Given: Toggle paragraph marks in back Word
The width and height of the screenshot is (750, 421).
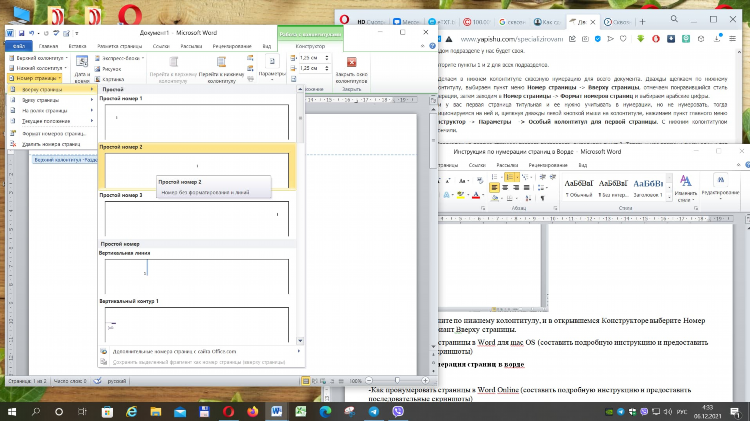Looking at the screenshot, I should [542, 198].
